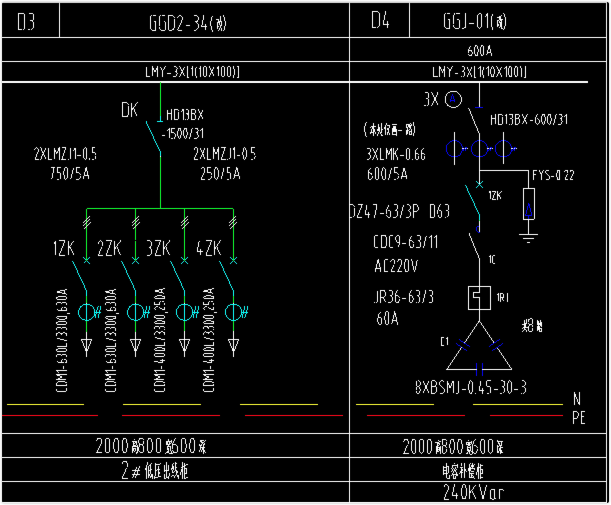
Task: Click the current transformer circle under 2ZK breaker
Action: pos(136,312)
